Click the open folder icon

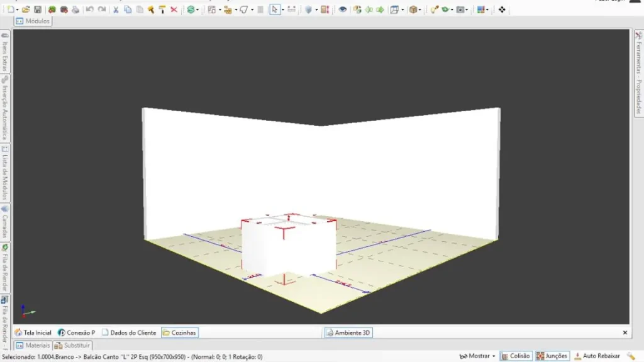pos(25,9)
